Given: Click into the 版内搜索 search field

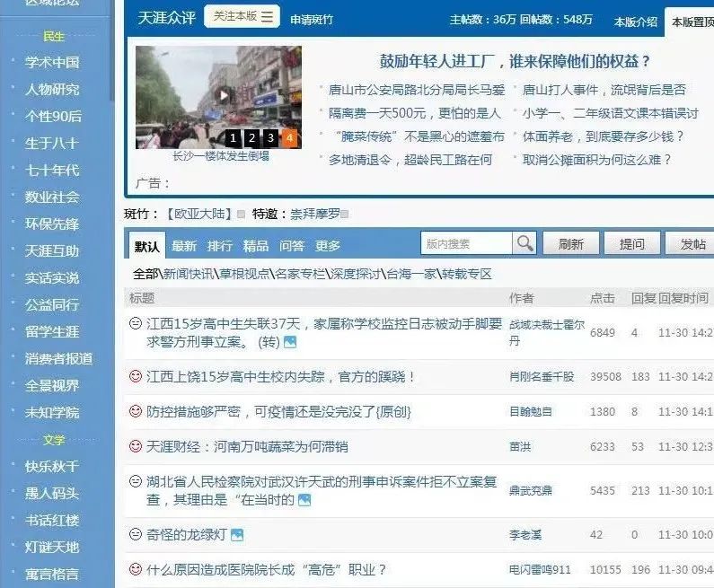Looking at the screenshot, I should point(466,243).
